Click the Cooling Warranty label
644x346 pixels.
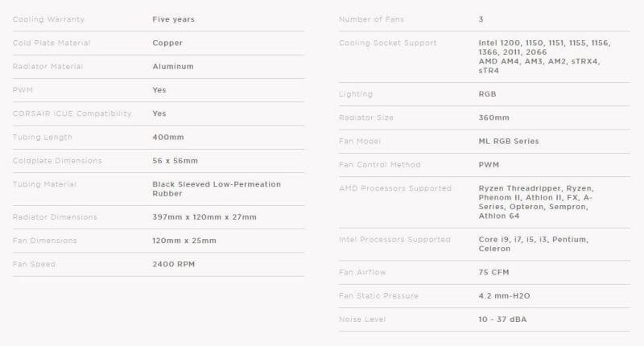pos(48,19)
